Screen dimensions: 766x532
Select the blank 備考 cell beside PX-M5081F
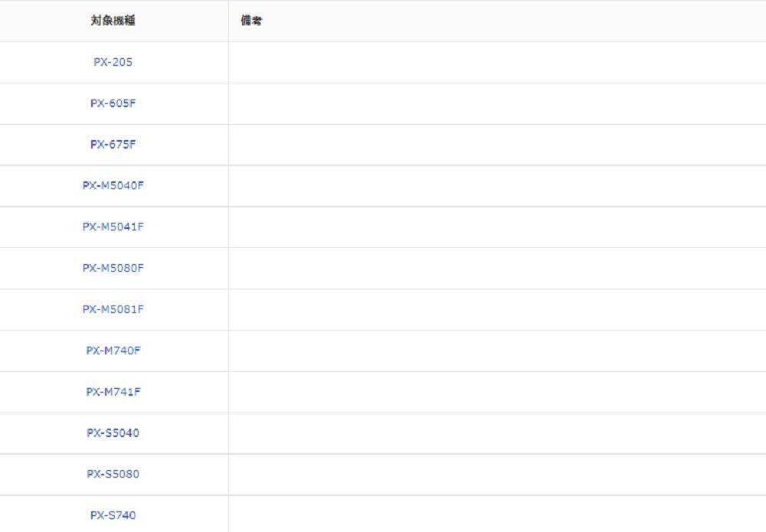[x=496, y=309]
